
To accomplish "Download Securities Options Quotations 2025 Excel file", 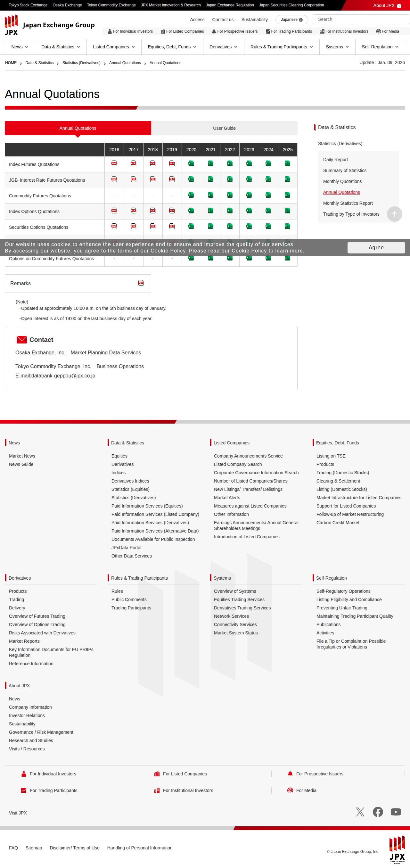I will point(287,227).
